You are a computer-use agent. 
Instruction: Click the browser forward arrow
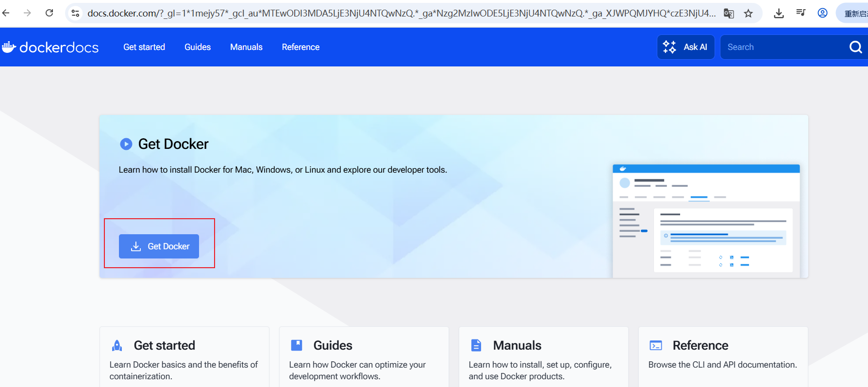coord(27,13)
